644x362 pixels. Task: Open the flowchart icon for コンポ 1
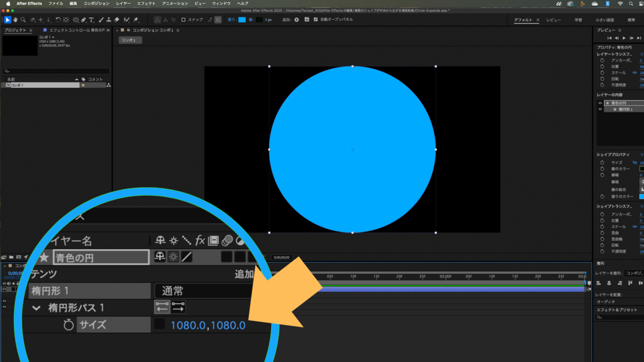coord(109,85)
